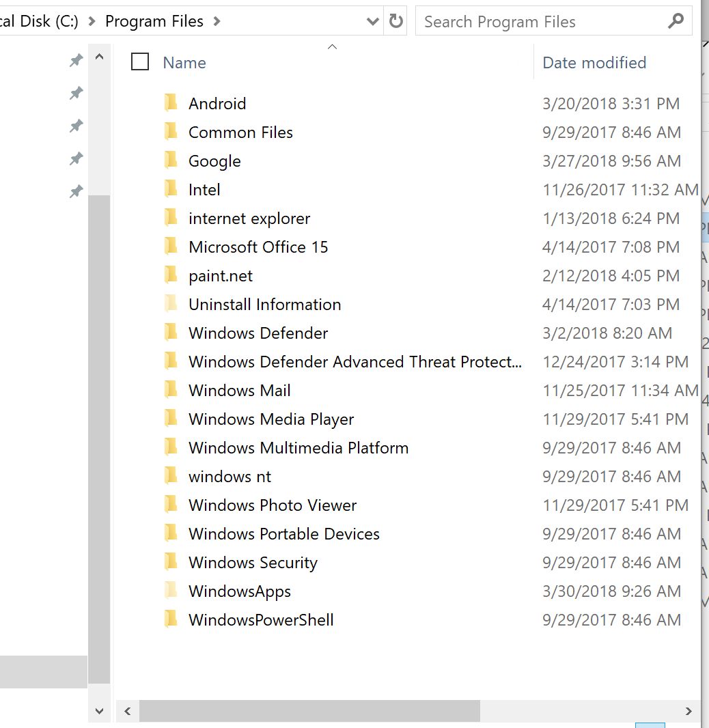Click the Windows Mail folder icon

[x=171, y=389]
